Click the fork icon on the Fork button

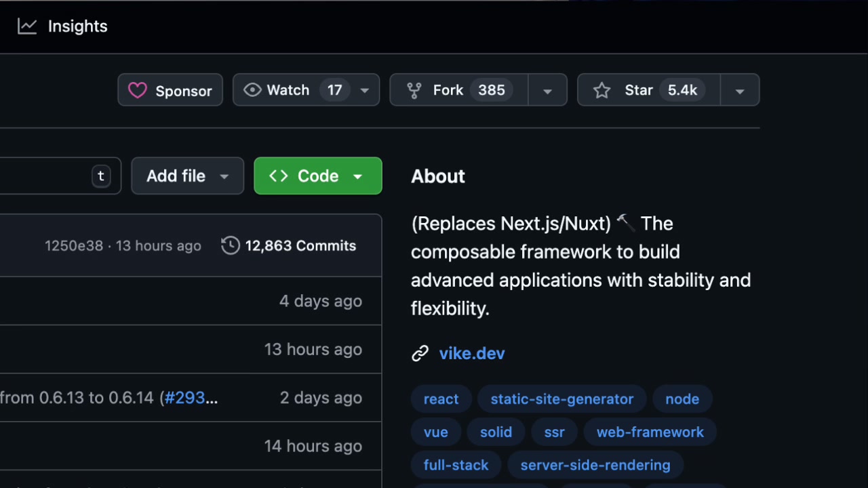[414, 89]
